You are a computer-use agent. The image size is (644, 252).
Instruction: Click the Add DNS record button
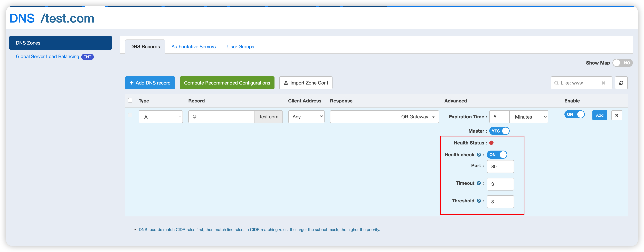pyautogui.click(x=150, y=83)
